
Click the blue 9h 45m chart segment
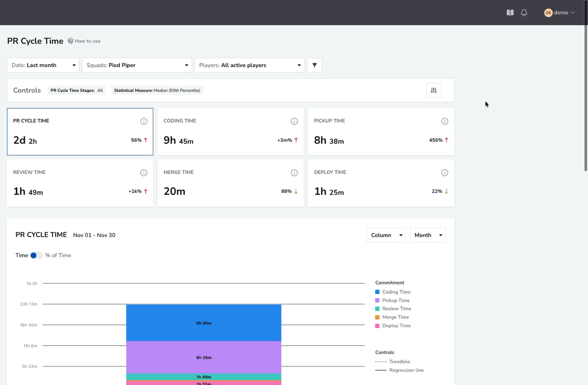204,323
